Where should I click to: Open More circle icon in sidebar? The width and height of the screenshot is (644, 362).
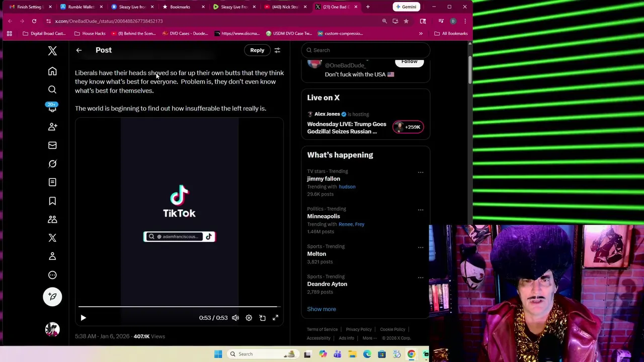tap(52, 275)
